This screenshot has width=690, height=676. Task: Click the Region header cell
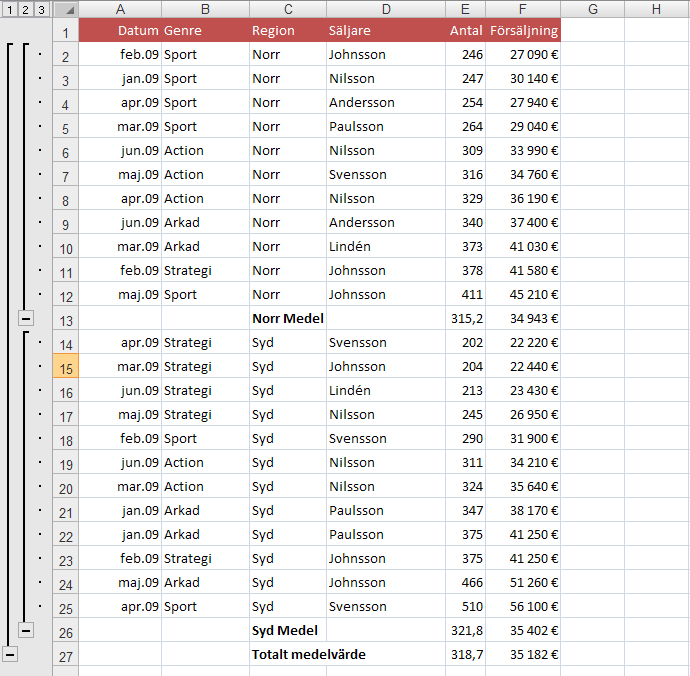pos(288,30)
